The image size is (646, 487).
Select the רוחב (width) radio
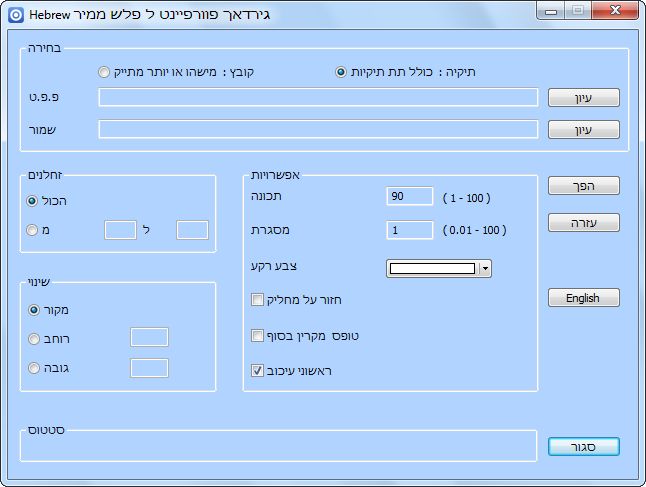click(x=34, y=339)
